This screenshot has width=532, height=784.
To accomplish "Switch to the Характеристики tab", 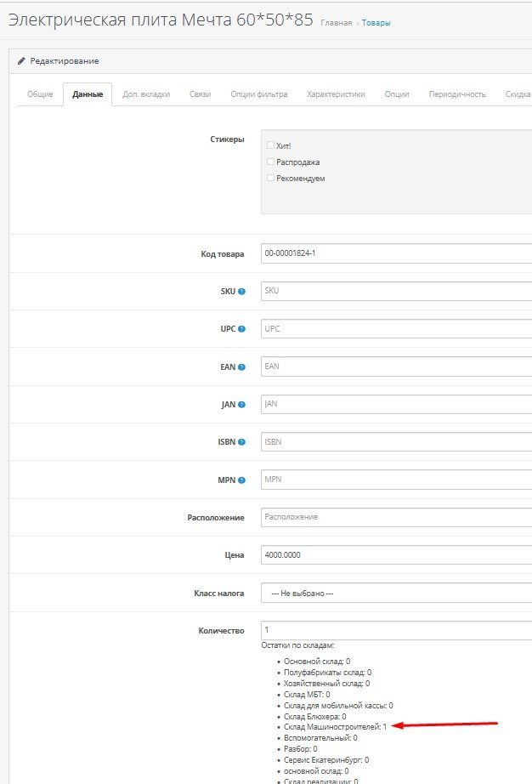I will (x=336, y=94).
